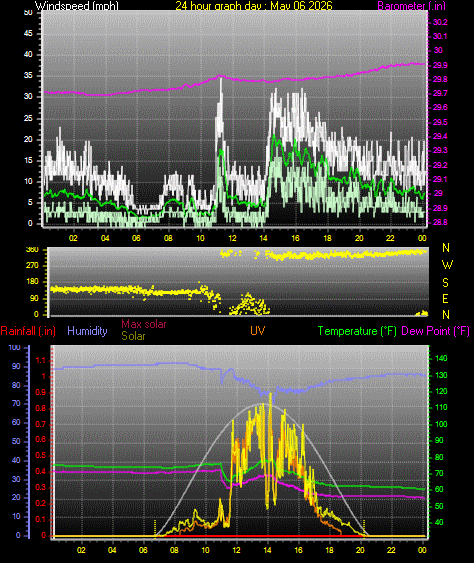Click the Humidity legend label
The width and height of the screenshot is (474, 563).
point(87,331)
